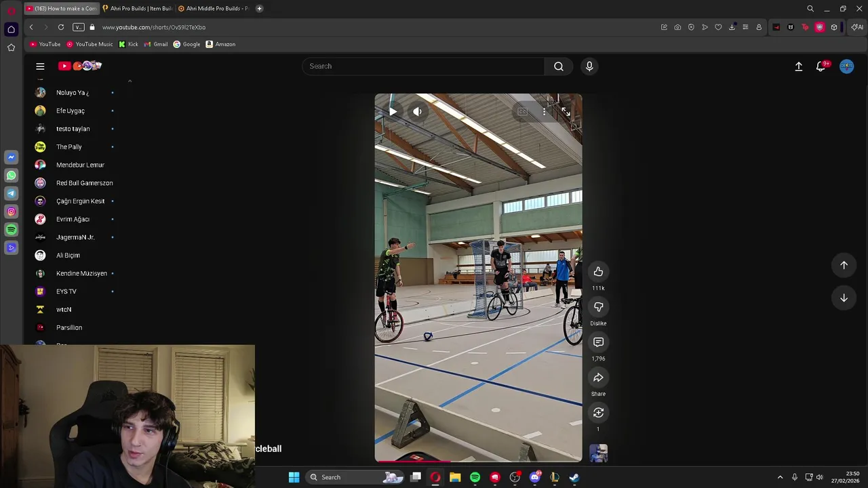Screen dimensions: 868x488
Task: Start voice search with microphone
Action: (589, 66)
